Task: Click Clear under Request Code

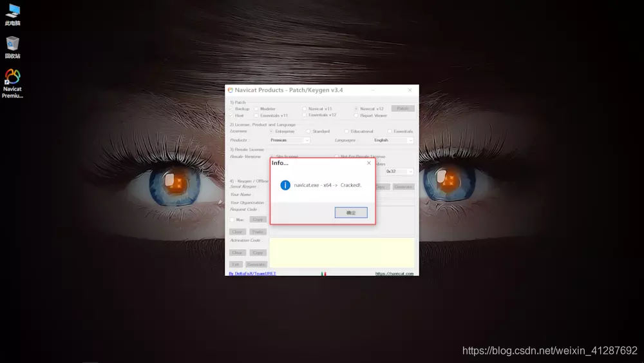Action: [x=238, y=232]
